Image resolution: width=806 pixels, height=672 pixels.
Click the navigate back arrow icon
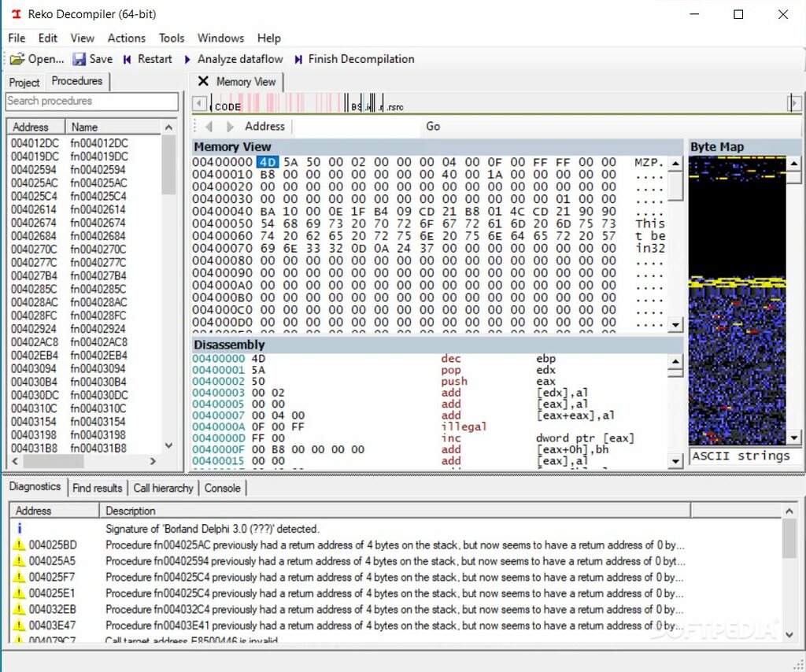209,127
